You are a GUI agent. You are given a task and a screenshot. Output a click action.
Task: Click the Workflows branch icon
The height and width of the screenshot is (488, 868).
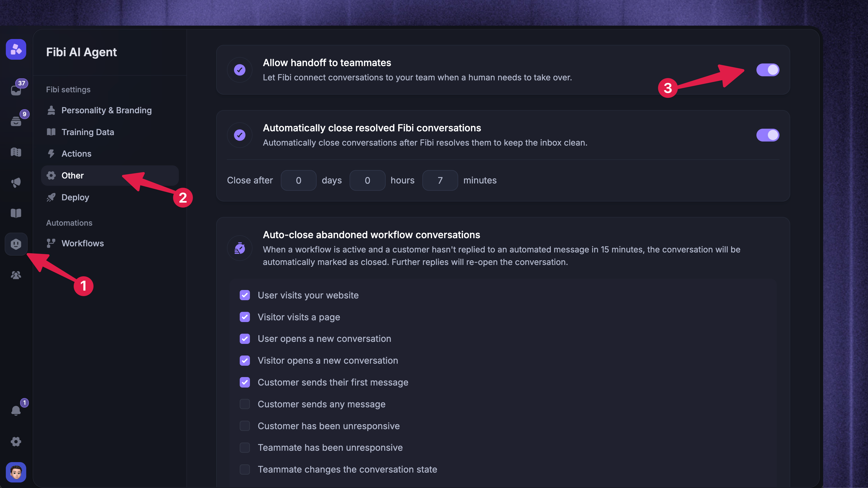51,243
